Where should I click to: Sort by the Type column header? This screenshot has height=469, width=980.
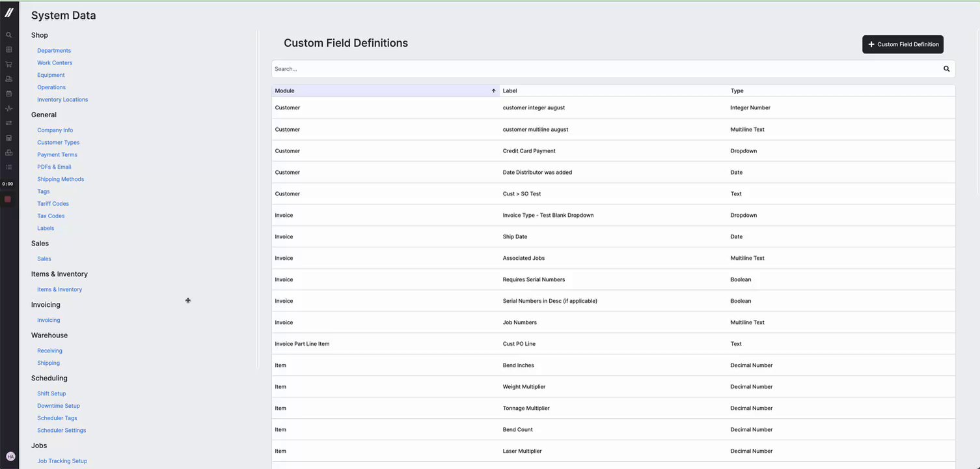pos(737,91)
